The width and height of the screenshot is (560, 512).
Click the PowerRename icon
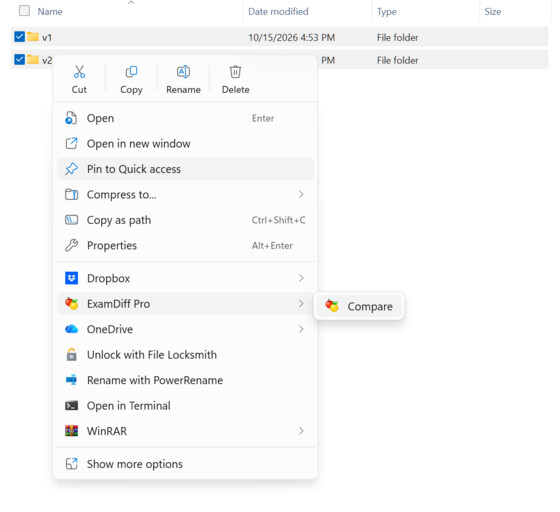(71, 380)
